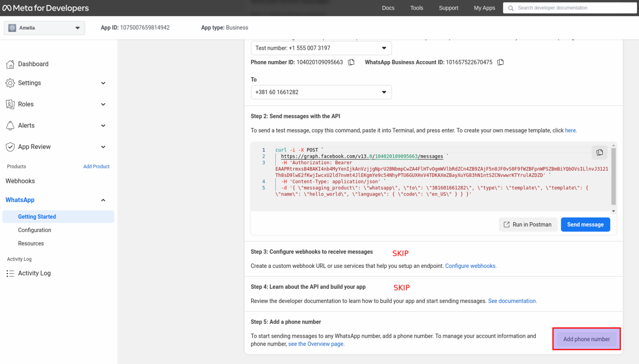Click the Alerts bell icon

point(10,126)
